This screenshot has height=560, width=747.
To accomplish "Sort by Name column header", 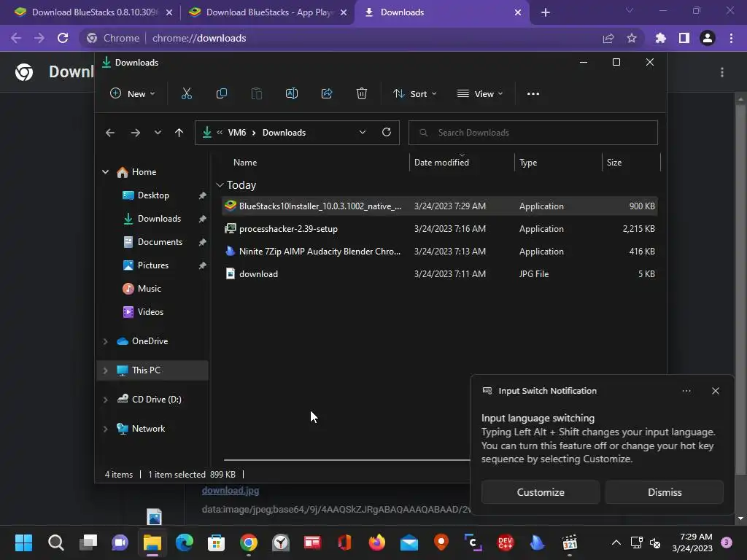I will (245, 163).
